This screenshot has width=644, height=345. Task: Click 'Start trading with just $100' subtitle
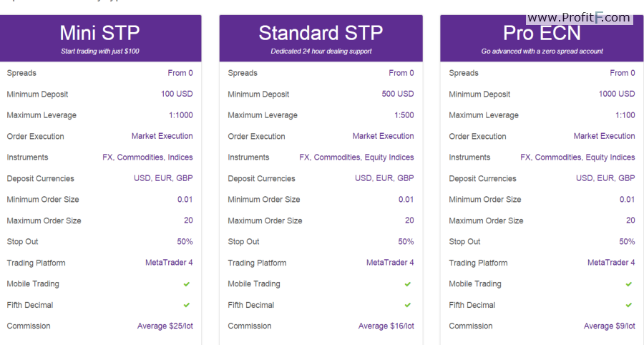coord(100,52)
